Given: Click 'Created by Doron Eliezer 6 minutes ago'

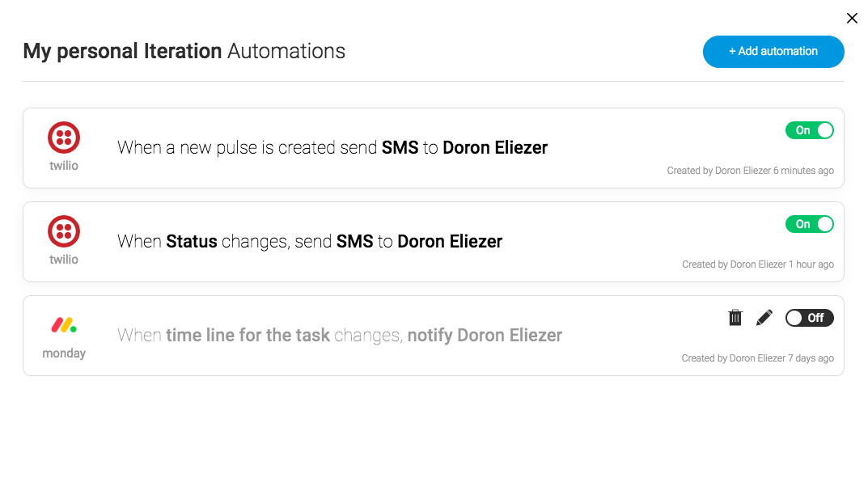Looking at the screenshot, I should pyautogui.click(x=750, y=171).
